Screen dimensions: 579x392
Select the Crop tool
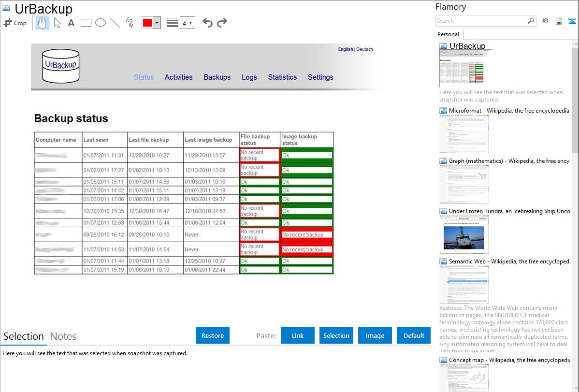pyautogui.click(x=15, y=23)
